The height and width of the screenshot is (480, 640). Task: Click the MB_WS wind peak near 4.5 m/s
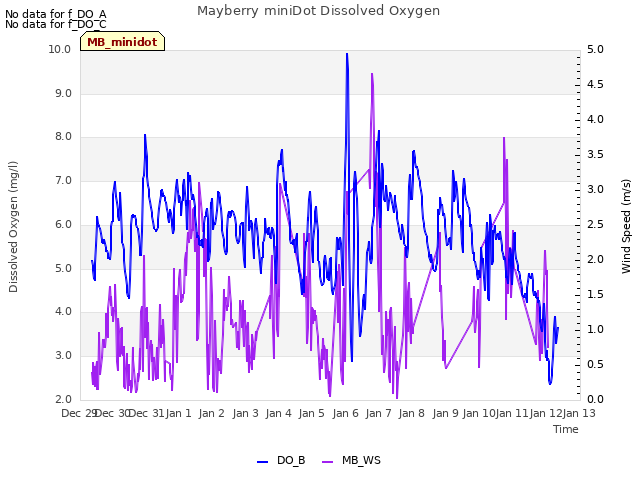tap(372, 74)
